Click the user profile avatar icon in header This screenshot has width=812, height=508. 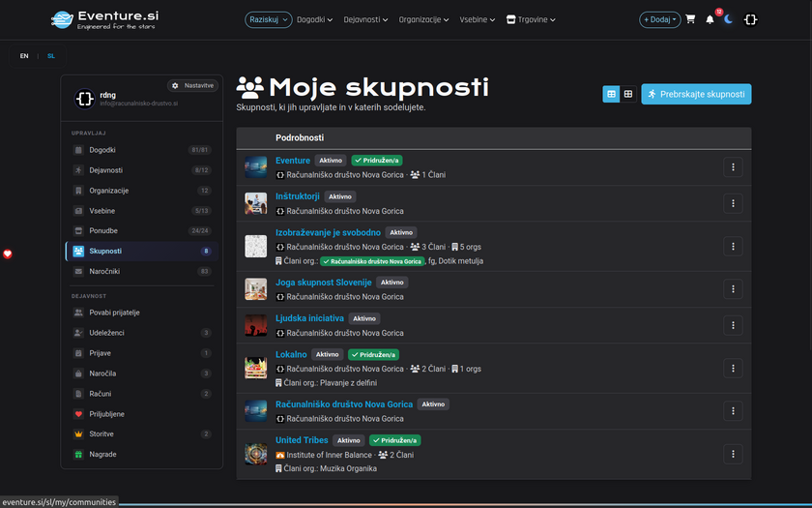click(x=750, y=19)
